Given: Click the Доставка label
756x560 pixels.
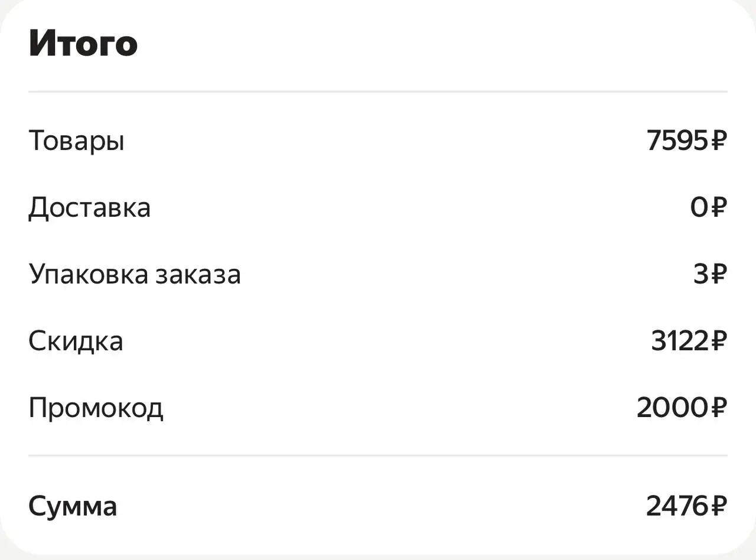Looking at the screenshot, I should [89, 208].
